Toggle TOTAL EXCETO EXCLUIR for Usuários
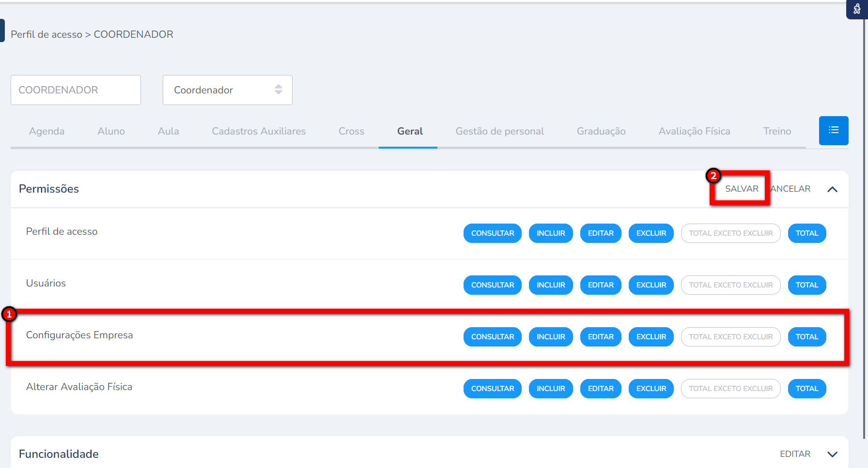 pos(730,285)
